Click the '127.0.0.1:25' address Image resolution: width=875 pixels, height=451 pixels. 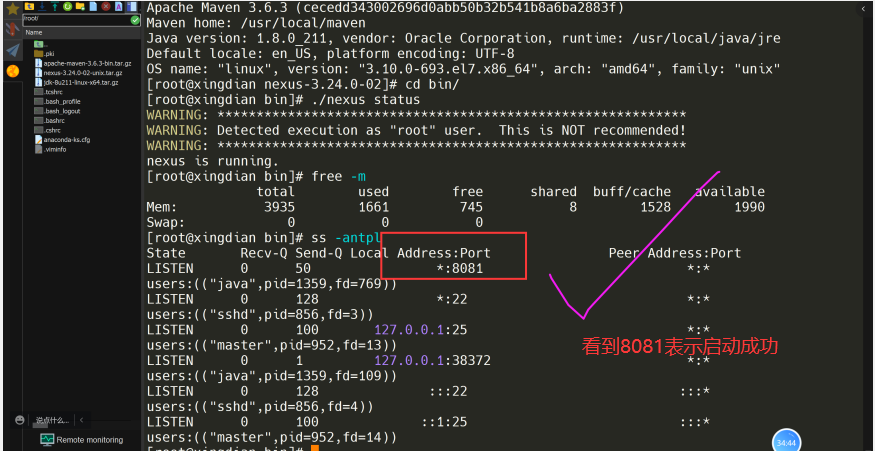point(421,330)
